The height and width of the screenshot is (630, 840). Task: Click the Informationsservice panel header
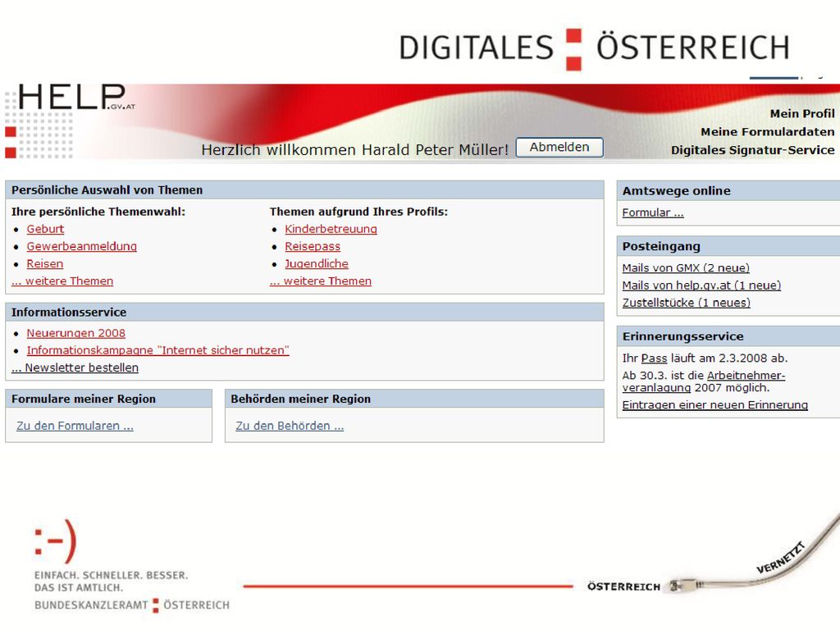click(304, 313)
